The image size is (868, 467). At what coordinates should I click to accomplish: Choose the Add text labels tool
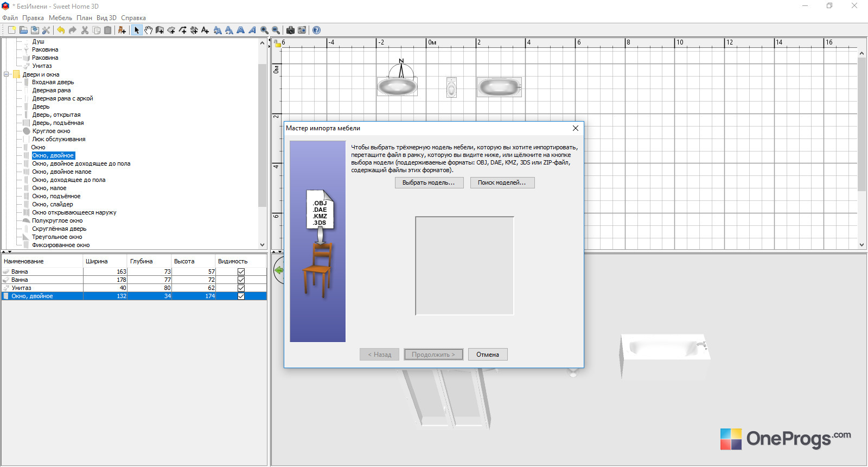point(205,30)
